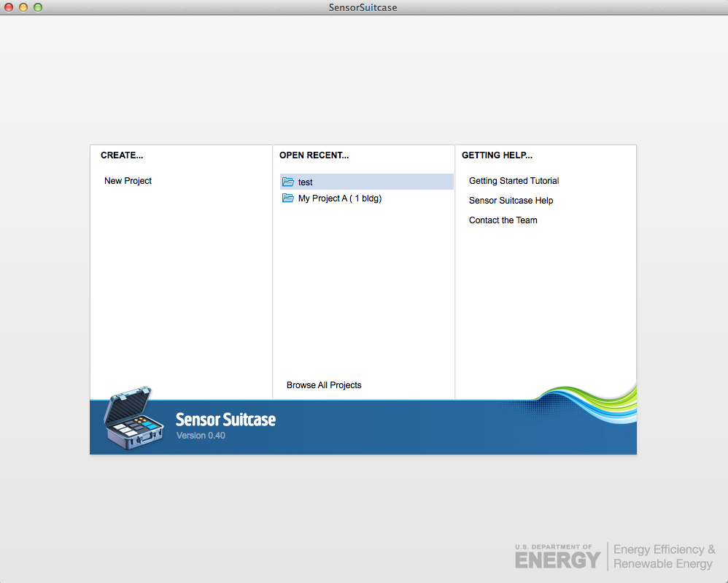Maximize the SensorSuitcase window with green button
The image size is (728, 583).
38,7
